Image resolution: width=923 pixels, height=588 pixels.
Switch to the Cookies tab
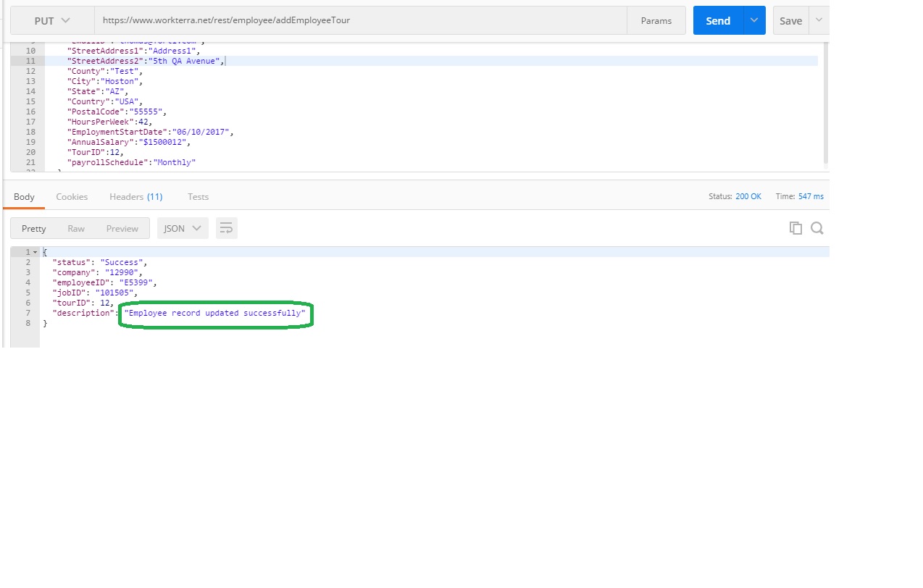pyautogui.click(x=72, y=197)
